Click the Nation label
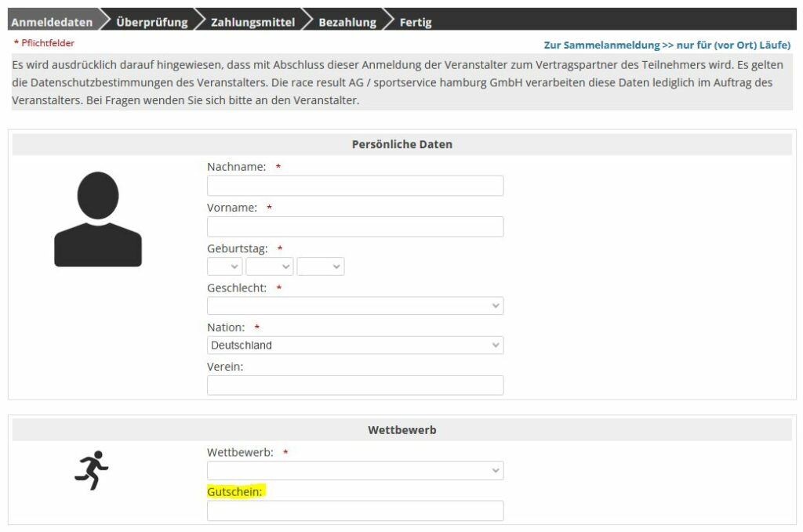Viewport: 803px width, 532px height. 226,328
